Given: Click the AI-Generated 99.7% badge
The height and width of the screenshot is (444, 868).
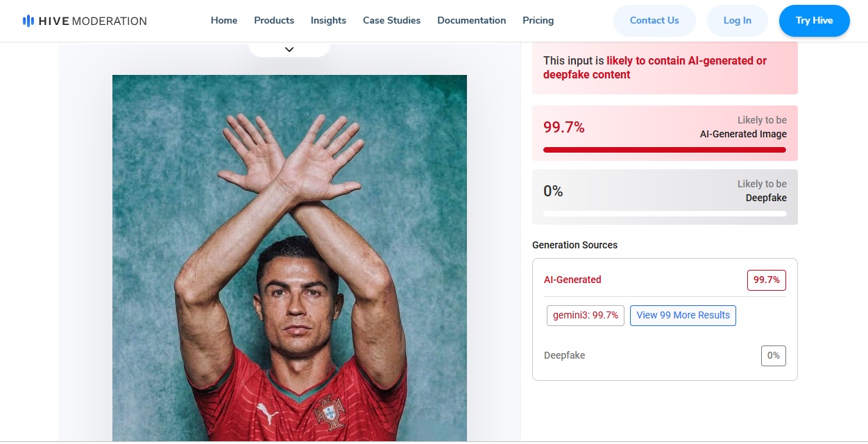Looking at the screenshot, I should 767,280.
